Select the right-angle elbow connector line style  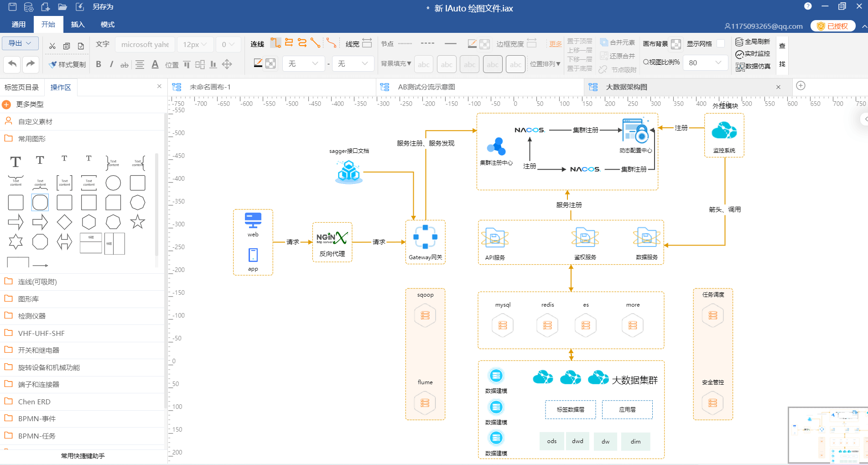click(x=275, y=43)
